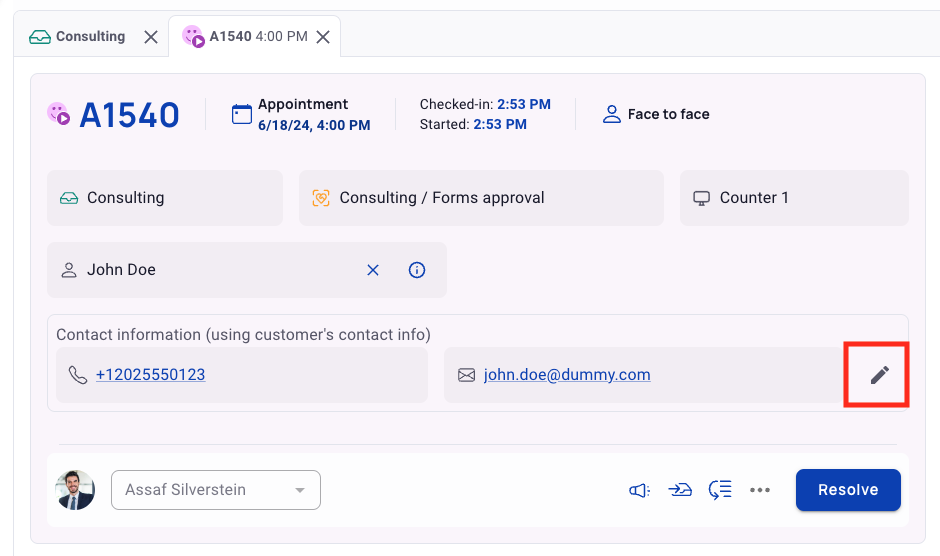Click the transfer arrow icon
Image resolution: width=940 pixels, height=556 pixels.
coord(680,490)
